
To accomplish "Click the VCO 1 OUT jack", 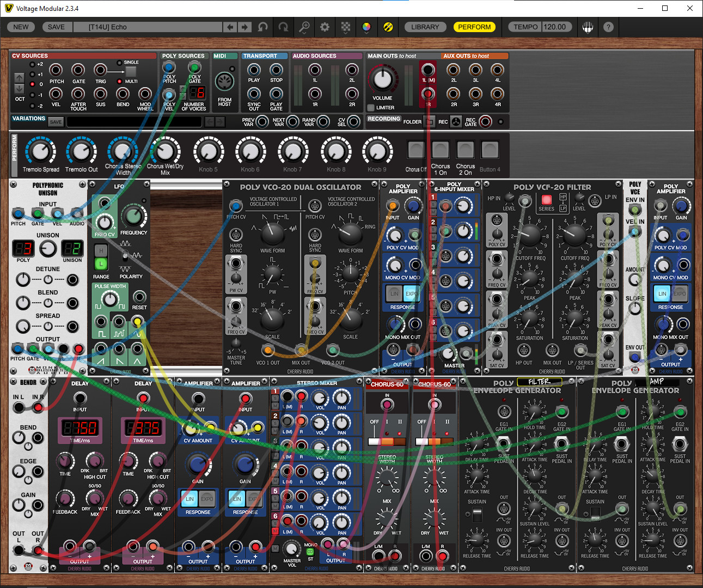I will [x=268, y=350].
